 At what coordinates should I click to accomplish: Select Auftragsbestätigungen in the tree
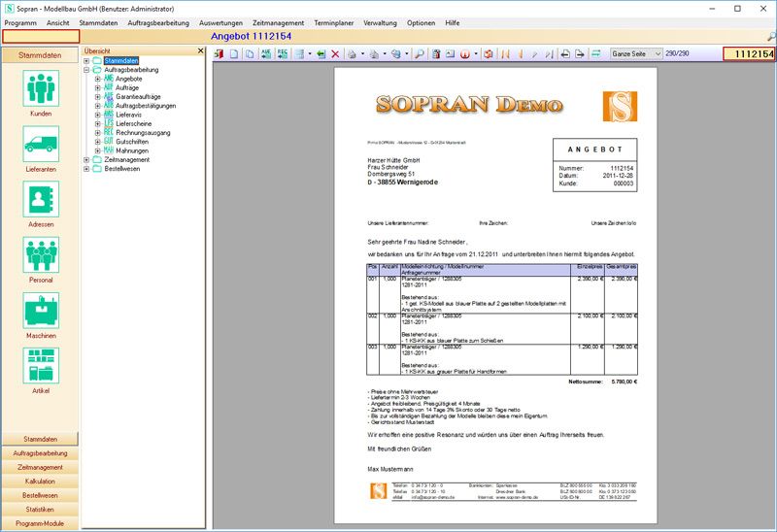point(146,106)
